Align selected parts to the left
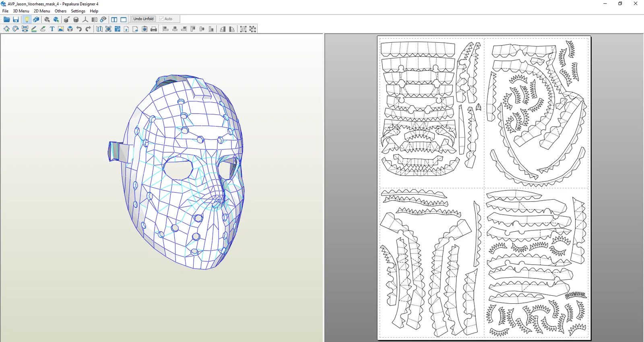The image size is (644, 342). point(165,29)
